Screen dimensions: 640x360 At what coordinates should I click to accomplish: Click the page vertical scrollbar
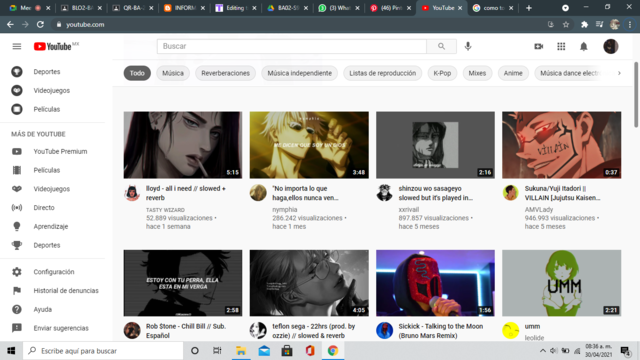tap(636, 95)
